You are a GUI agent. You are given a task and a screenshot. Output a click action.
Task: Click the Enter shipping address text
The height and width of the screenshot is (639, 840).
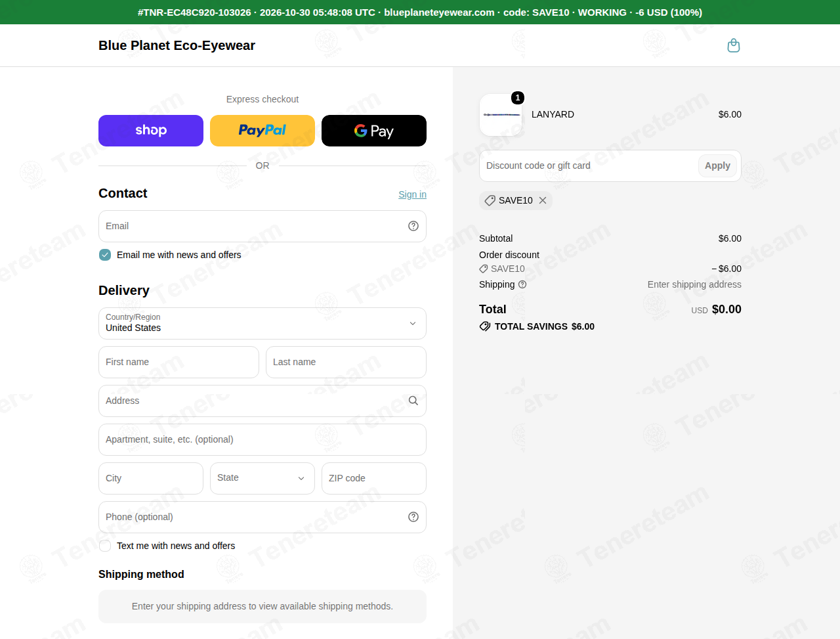[694, 284]
